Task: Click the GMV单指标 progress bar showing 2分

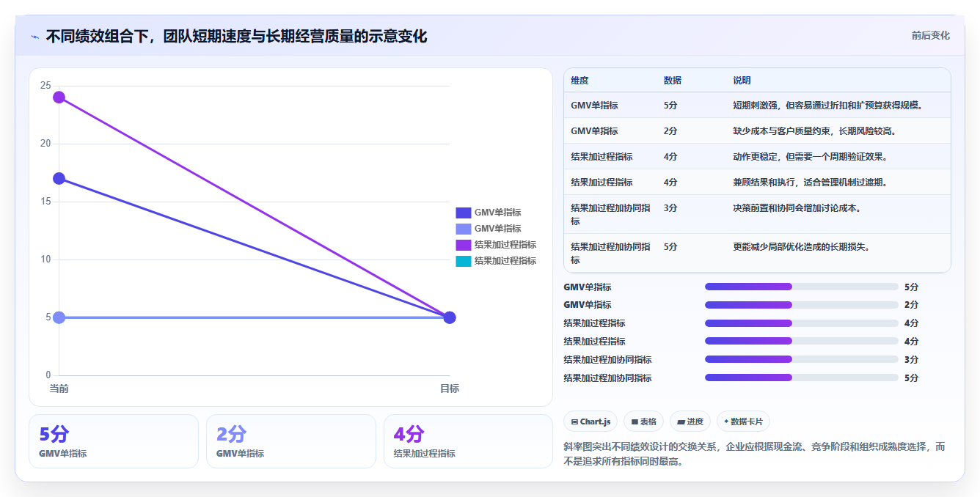Action: tap(802, 305)
